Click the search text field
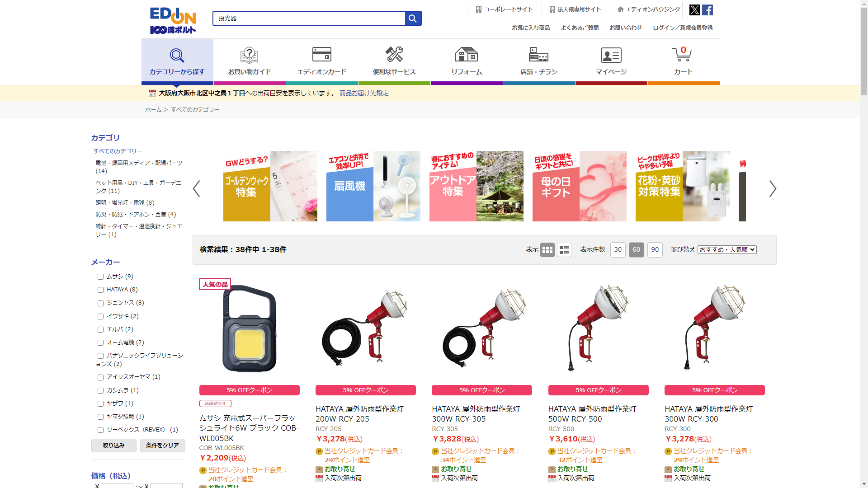Viewport: 868px width, 488px height. pos(309,19)
